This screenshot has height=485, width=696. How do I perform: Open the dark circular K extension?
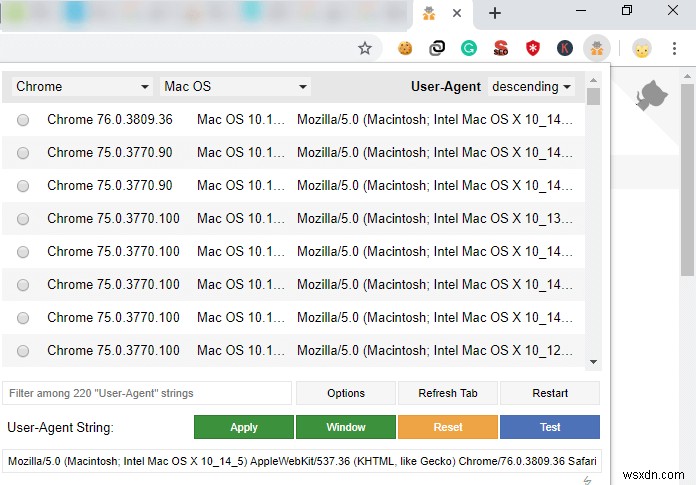565,48
